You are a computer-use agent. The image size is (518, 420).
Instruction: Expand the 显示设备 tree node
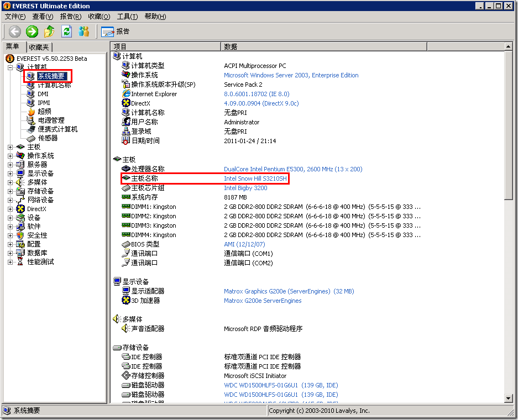coord(11,174)
